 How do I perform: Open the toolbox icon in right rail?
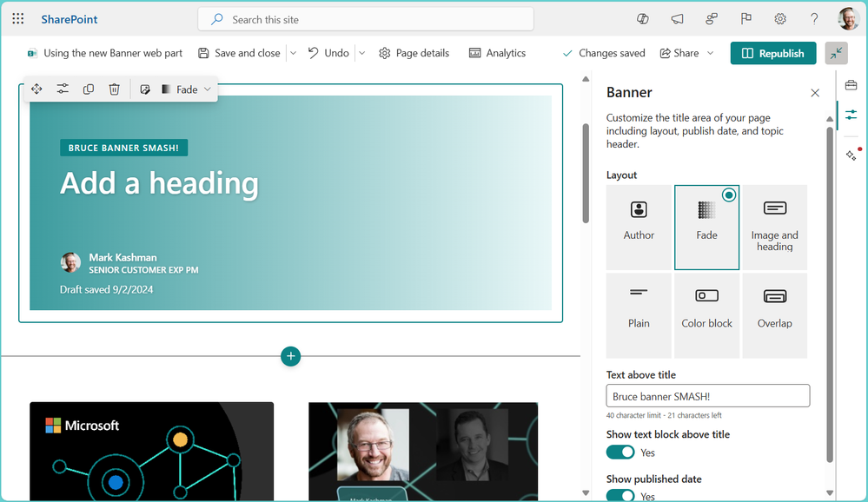click(x=851, y=85)
